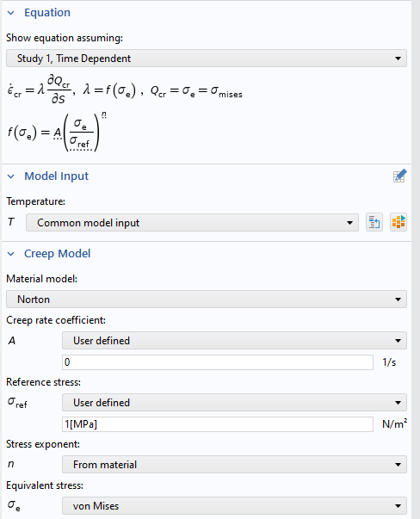Open the Temperature Common model input dropdown
This screenshot has height=519, width=420.
pos(192,223)
